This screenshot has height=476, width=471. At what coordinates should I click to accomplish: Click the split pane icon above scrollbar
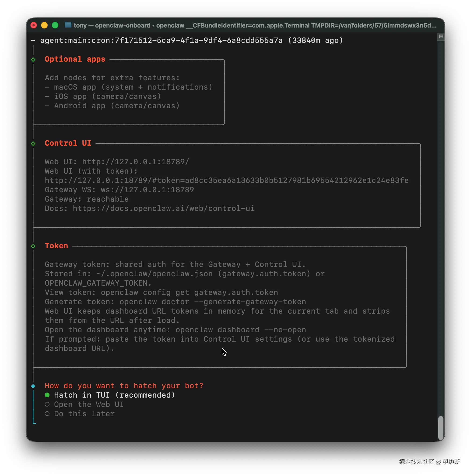(441, 37)
